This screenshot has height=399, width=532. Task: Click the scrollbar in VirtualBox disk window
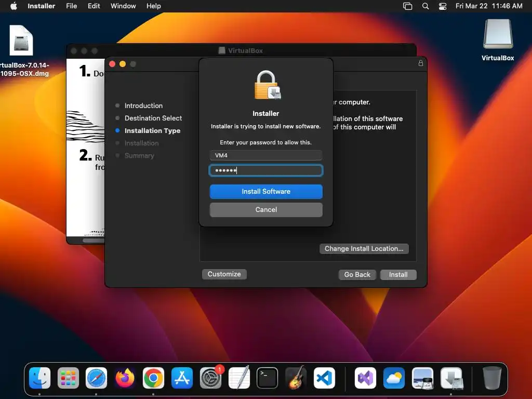[x=94, y=241]
